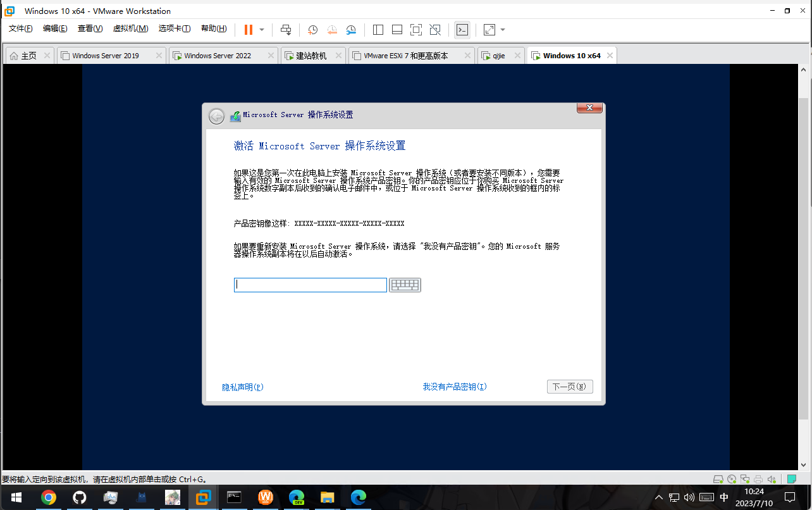Click the printer status icon
The height and width of the screenshot is (510, 812).
758,479
